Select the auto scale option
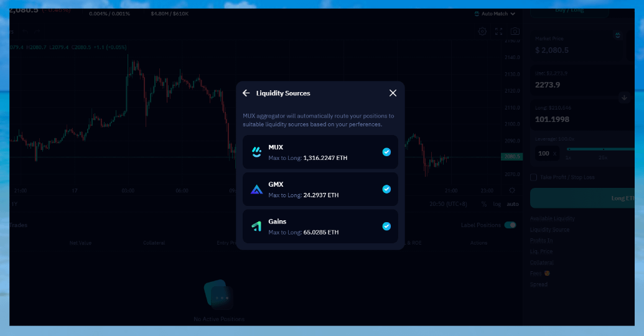The height and width of the screenshot is (336, 644). click(512, 204)
